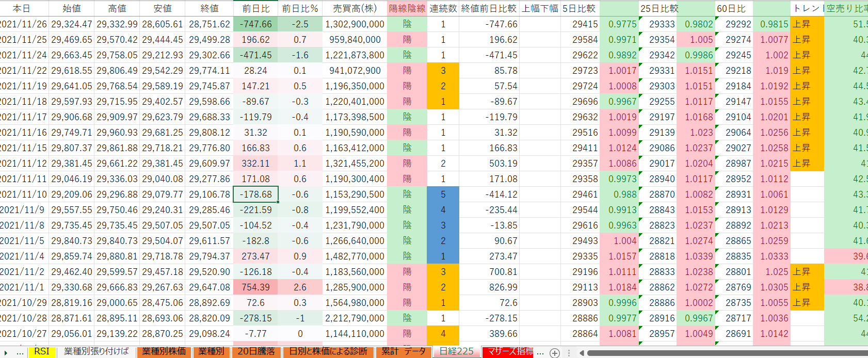Select the 700.81 cell
Screen dimensions: 868x358
click(x=489, y=272)
